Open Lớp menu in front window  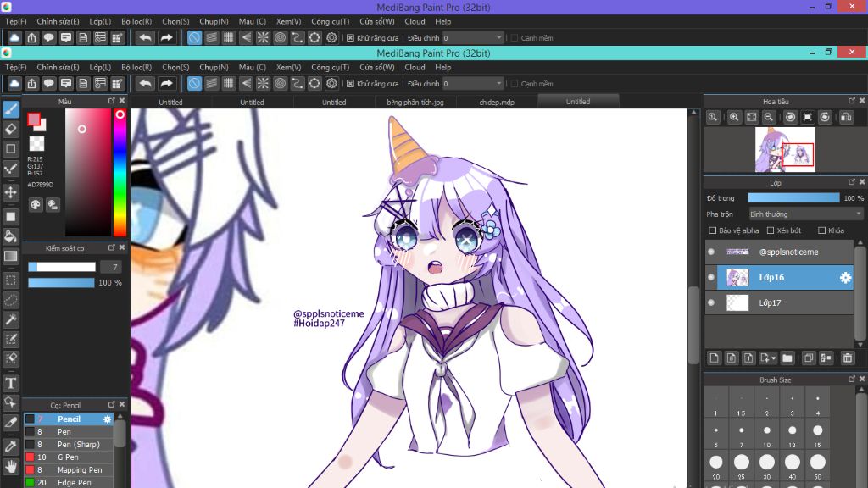(x=100, y=67)
